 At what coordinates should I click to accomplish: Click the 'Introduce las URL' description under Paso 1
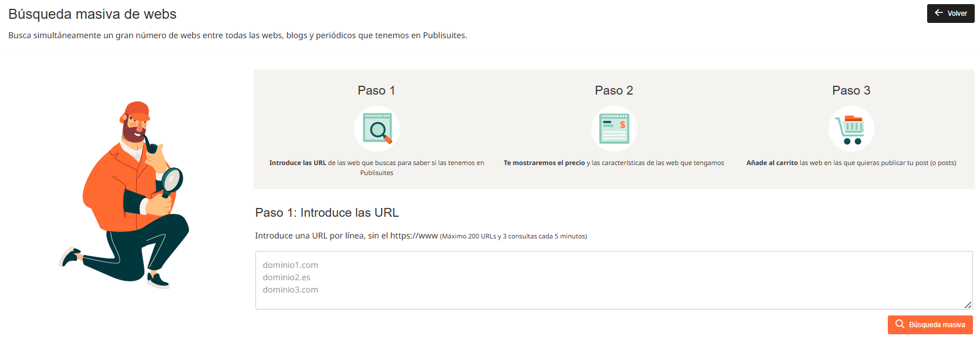[376, 167]
